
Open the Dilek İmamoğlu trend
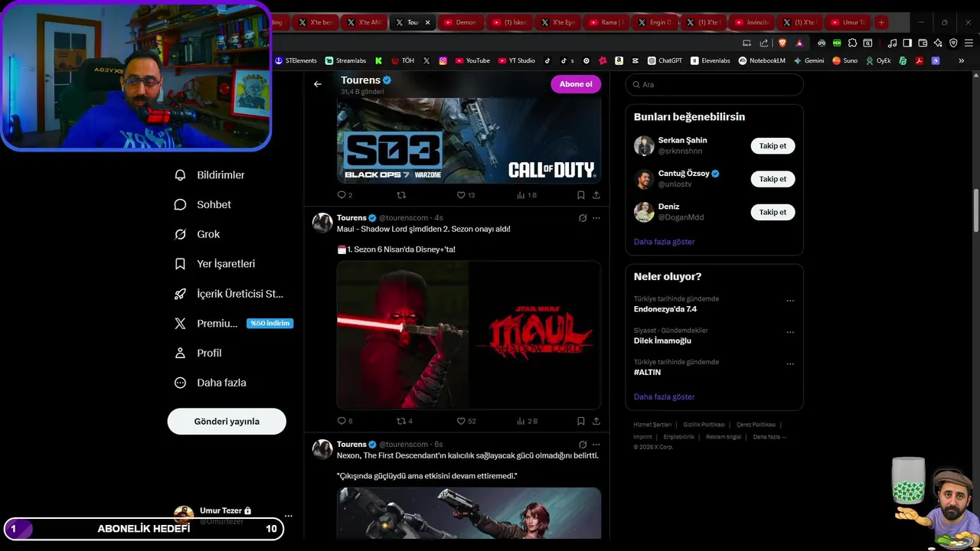662,341
